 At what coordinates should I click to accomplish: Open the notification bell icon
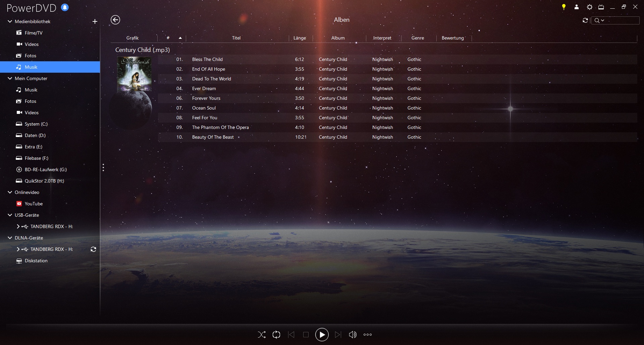[x=65, y=7]
